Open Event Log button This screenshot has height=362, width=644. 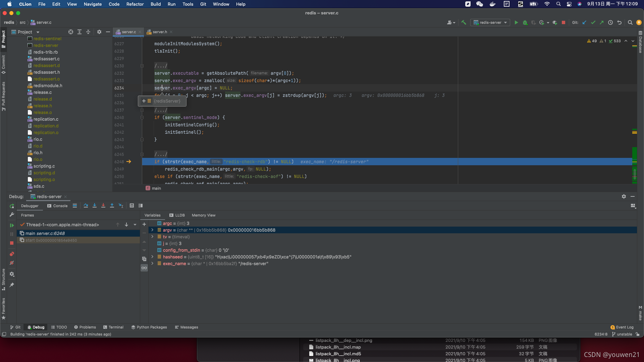click(622, 327)
